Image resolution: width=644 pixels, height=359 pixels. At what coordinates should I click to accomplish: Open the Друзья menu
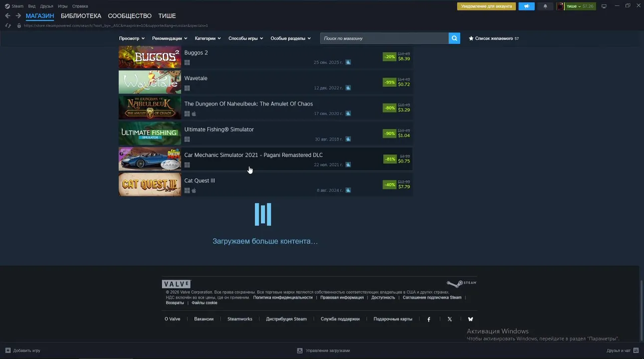click(46, 6)
